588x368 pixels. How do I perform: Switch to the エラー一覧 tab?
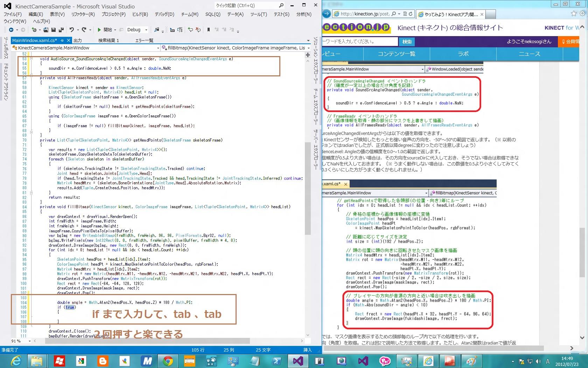pos(144,40)
